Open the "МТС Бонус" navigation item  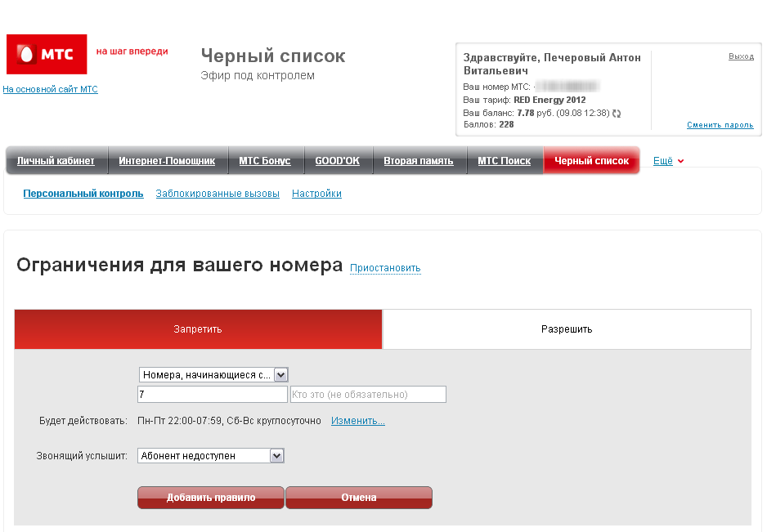264,161
